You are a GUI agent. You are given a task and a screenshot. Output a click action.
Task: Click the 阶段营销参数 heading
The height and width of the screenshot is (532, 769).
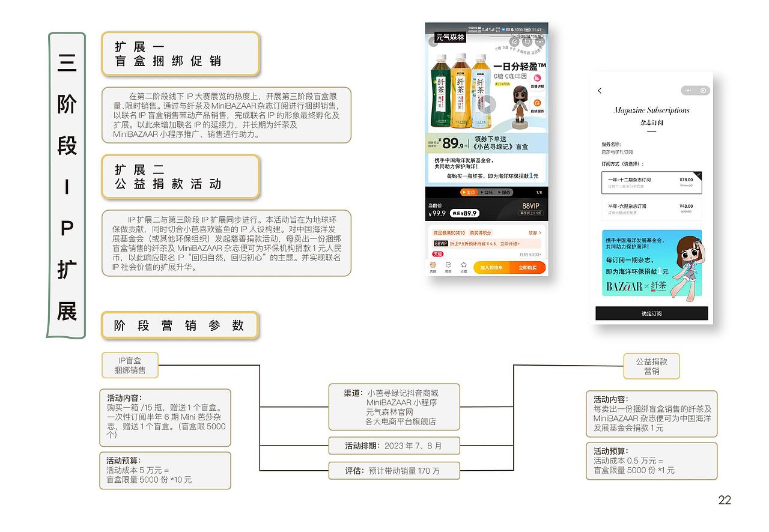point(180,325)
